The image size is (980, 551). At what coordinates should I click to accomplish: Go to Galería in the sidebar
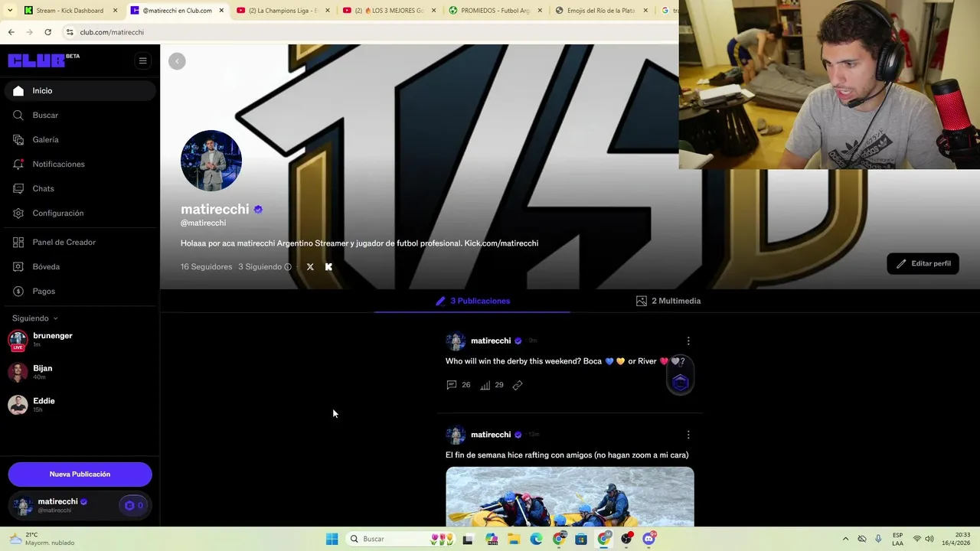(80, 139)
